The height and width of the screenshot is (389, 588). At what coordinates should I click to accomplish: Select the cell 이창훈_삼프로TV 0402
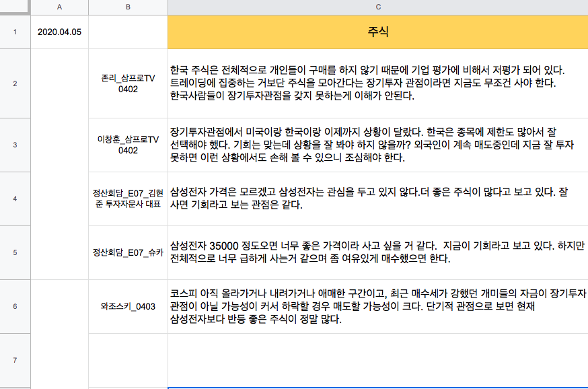(x=128, y=145)
